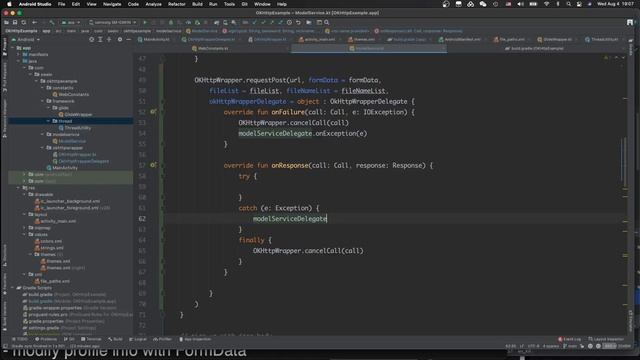Collapse the java folder arrow
The height and width of the screenshot is (360, 640).
click(x=19, y=61)
